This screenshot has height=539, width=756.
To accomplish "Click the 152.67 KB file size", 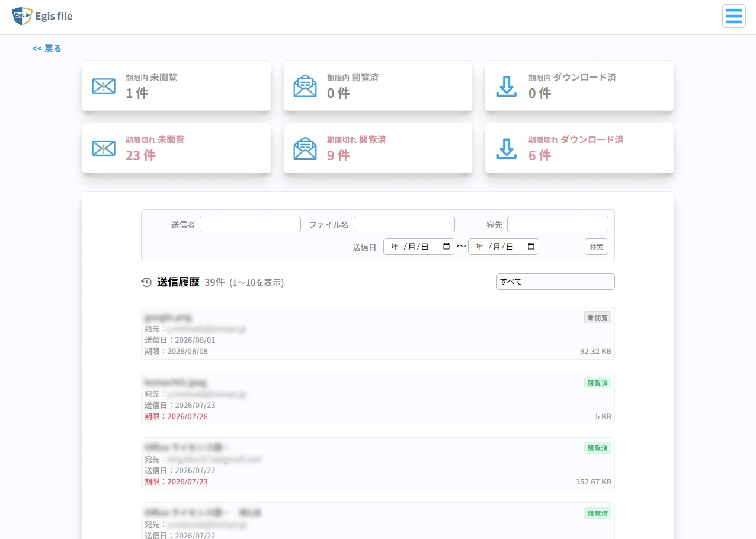I will [x=594, y=481].
